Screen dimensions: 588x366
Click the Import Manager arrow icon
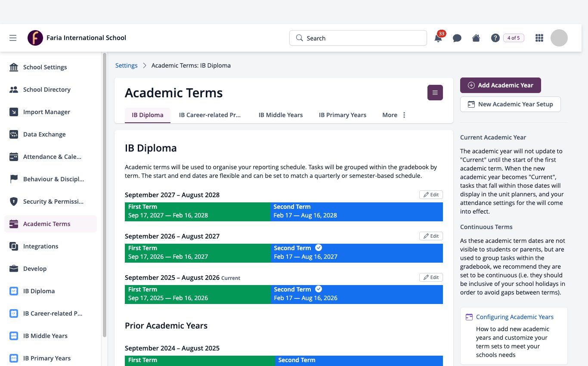coord(14,112)
